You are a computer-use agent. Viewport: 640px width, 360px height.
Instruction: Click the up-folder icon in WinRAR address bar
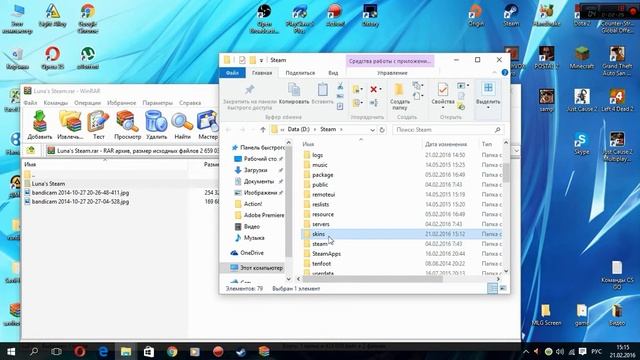click(31, 151)
